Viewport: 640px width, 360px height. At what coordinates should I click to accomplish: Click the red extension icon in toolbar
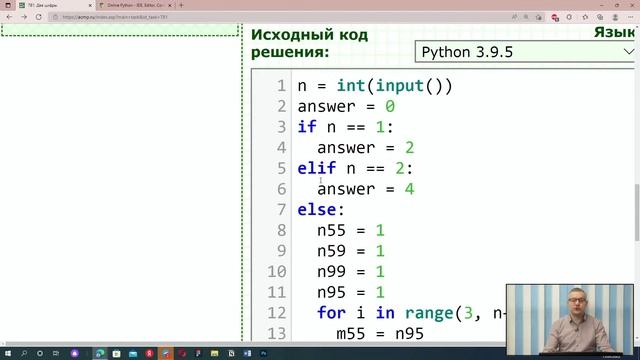click(x=555, y=17)
